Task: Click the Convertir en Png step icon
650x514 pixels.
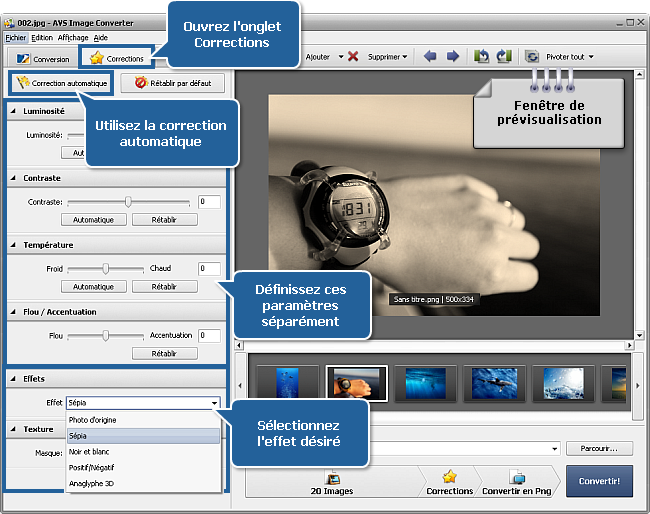Action: tap(518, 478)
